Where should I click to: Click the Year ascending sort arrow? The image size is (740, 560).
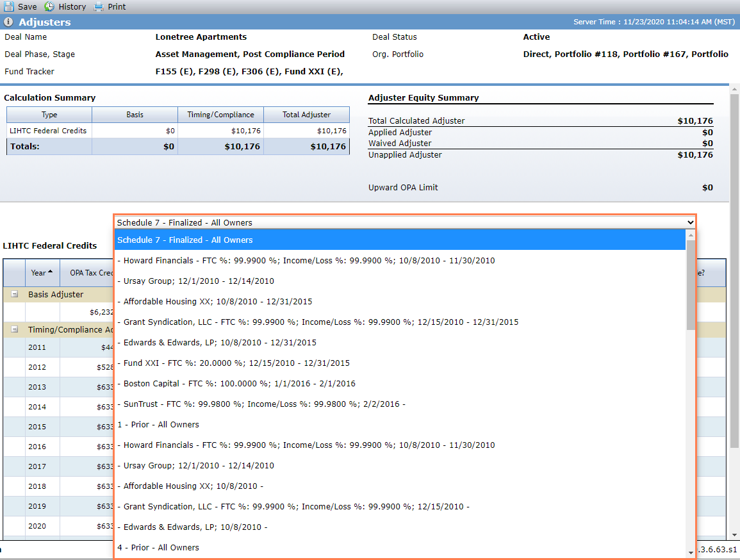[51, 272]
